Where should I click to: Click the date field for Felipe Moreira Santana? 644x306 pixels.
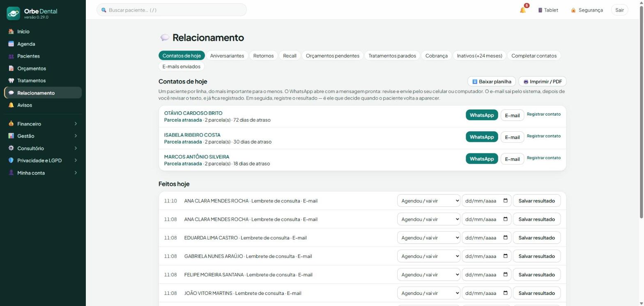(x=487, y=275)
